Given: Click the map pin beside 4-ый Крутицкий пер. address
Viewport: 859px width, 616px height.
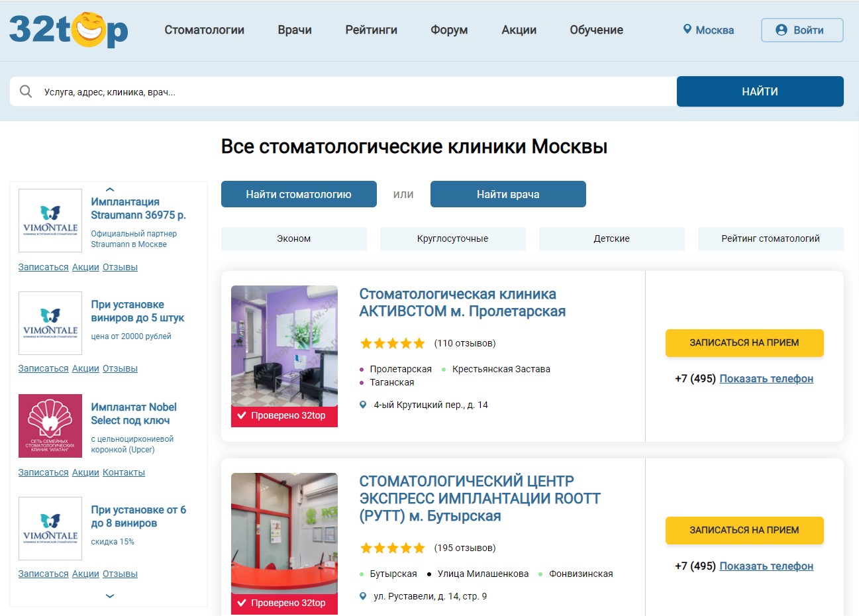Looking at the screenshot, I should tap(362, 404).
